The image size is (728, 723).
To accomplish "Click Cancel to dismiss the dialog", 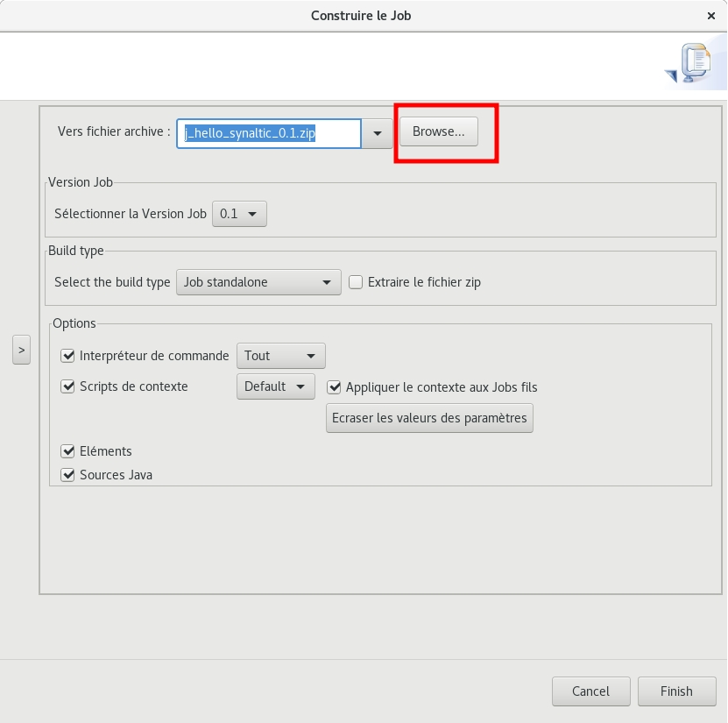I will point(590,691).
